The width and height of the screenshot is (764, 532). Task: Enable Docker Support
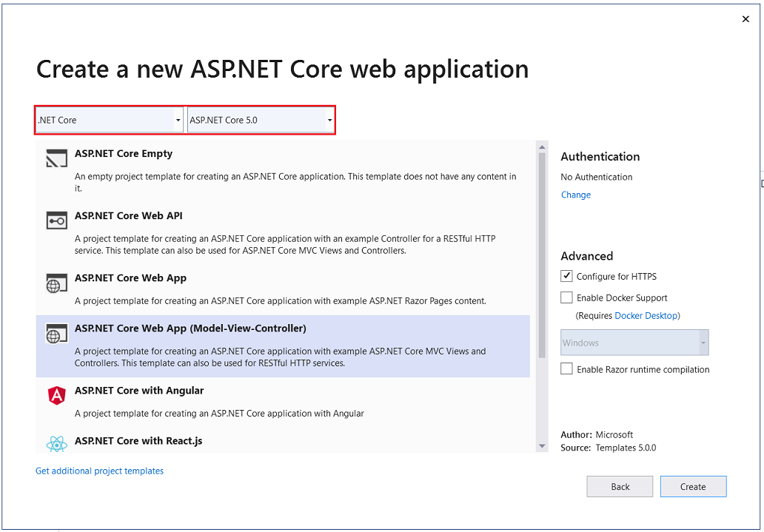[x=566, y=297]
